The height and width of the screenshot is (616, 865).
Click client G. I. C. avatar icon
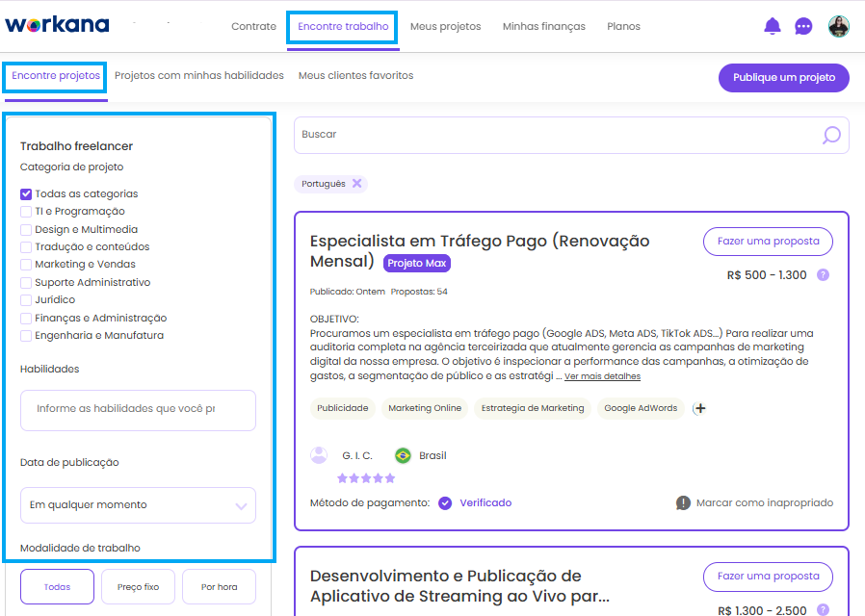tap(319, 455)
